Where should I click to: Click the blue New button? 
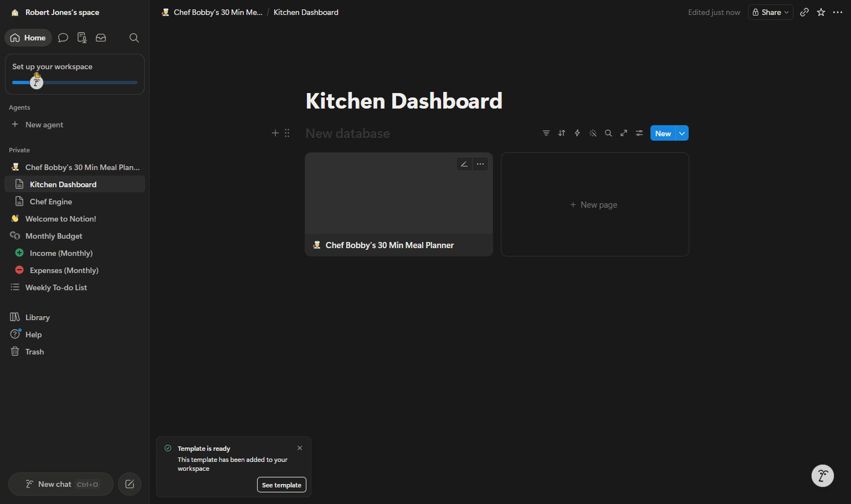tap(663, 133)
